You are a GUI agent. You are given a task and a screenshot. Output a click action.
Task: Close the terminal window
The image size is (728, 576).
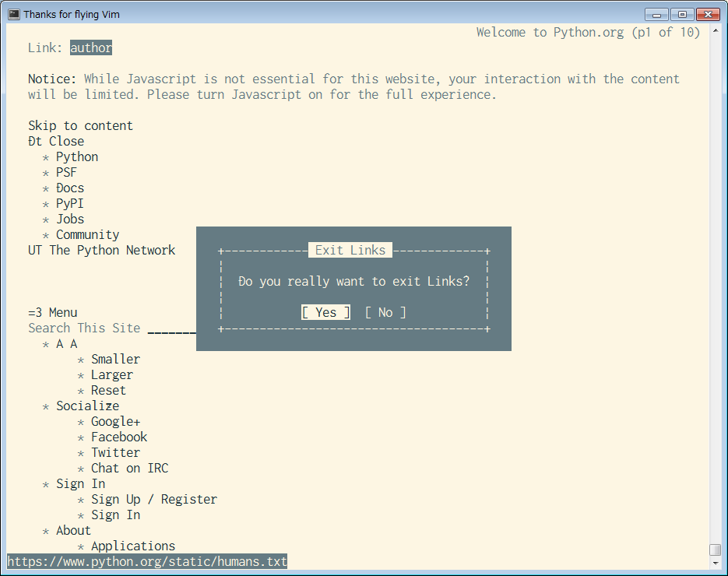pyautogui.click(x=708, y=14)
